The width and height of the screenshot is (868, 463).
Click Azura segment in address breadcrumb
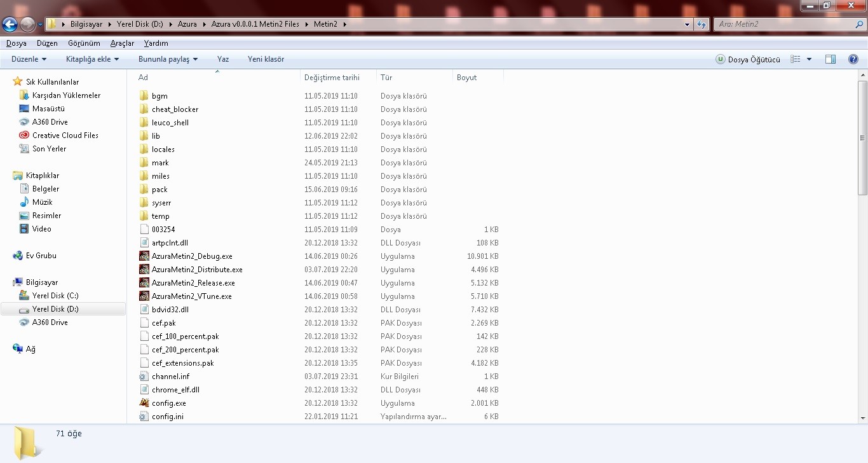pos(187,24)
